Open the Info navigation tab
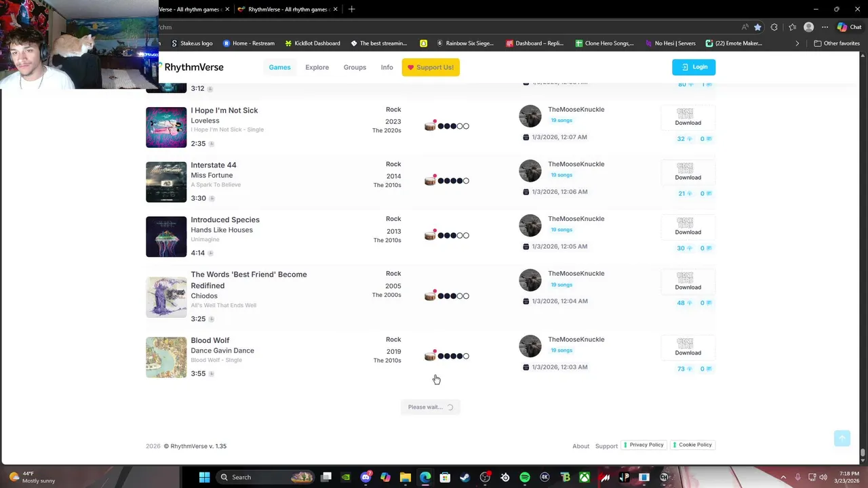 (387, 67)
